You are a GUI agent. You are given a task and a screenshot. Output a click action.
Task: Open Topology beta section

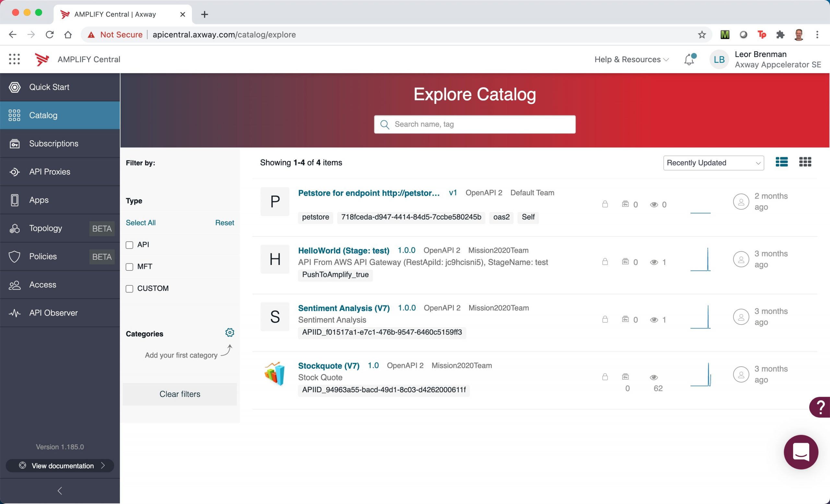60,228
